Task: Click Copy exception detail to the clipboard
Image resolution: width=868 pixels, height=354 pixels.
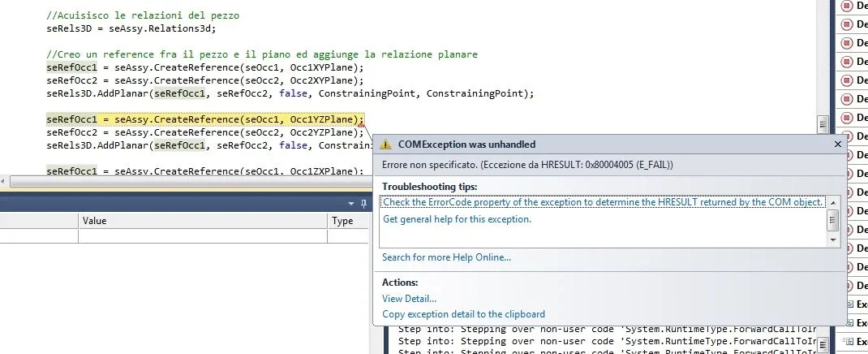Action: coord(463,314)
